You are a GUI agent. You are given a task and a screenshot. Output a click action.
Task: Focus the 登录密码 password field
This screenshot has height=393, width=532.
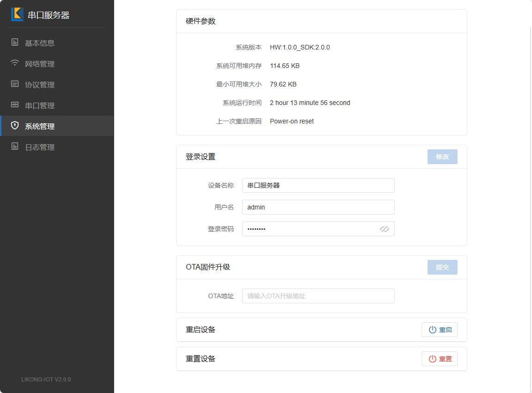tap(318, 229)
